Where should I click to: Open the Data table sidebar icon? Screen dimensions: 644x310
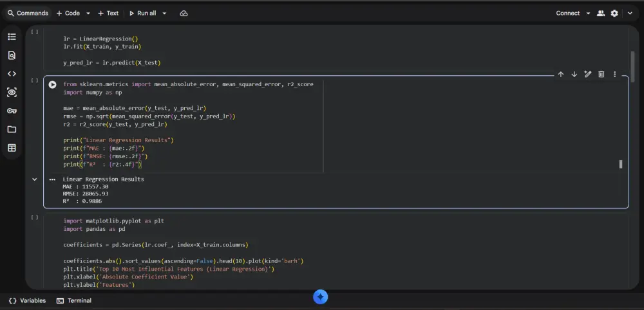(x=12, y=148)
